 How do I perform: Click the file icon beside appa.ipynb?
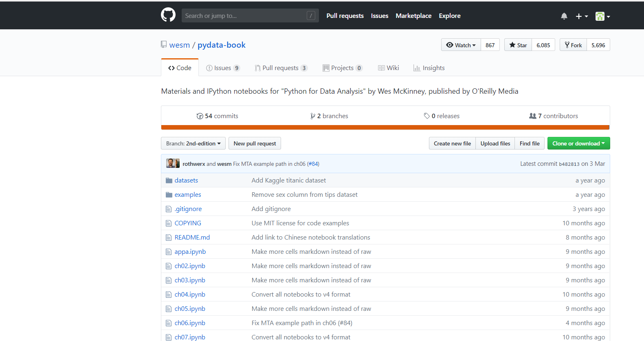pos(169,252)
